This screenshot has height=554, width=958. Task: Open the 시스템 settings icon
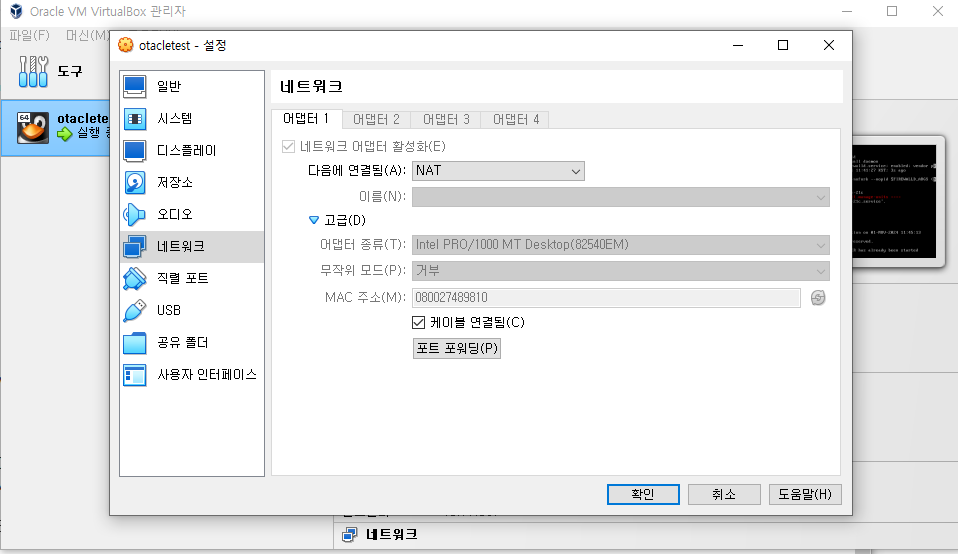tap(134, 118)
